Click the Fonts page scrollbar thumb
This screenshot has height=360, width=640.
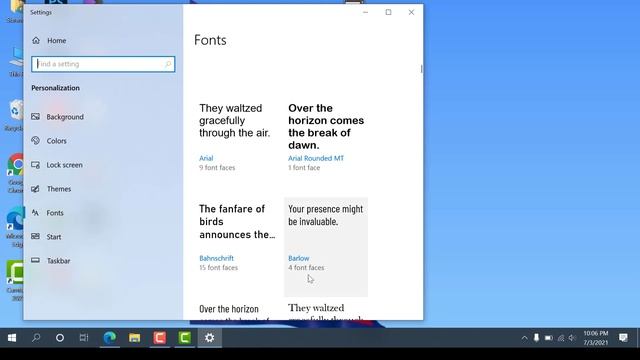[421, 69]
